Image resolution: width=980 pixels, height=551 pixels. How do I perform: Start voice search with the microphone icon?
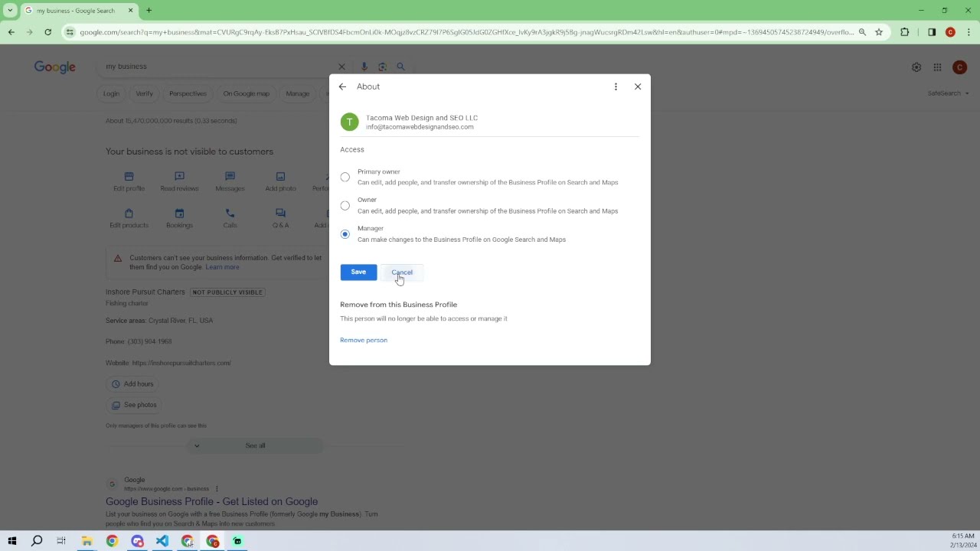pyautogui.click(x=364, y=67)
